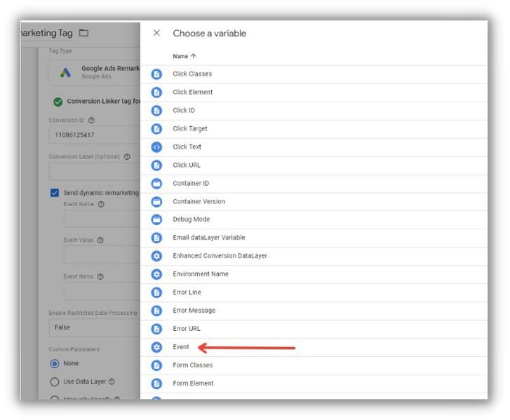Pick the Error Line variable
This screenshot has height=420, width=510.
(314, 292)
